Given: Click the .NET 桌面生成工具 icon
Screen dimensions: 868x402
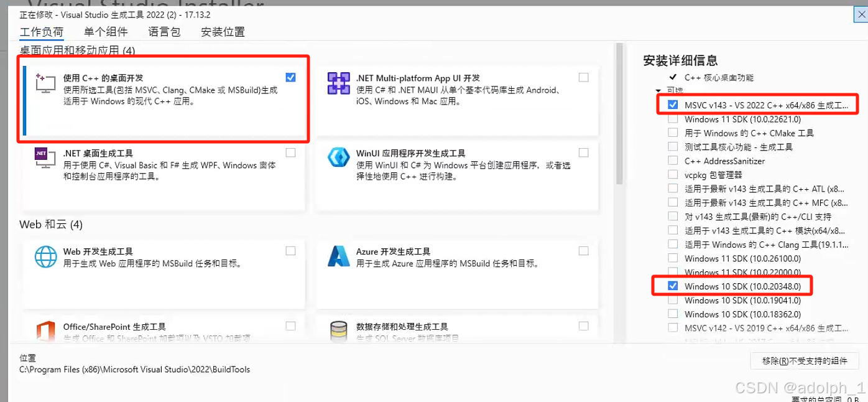Looking at the screenshot, I should coord(45,158).
